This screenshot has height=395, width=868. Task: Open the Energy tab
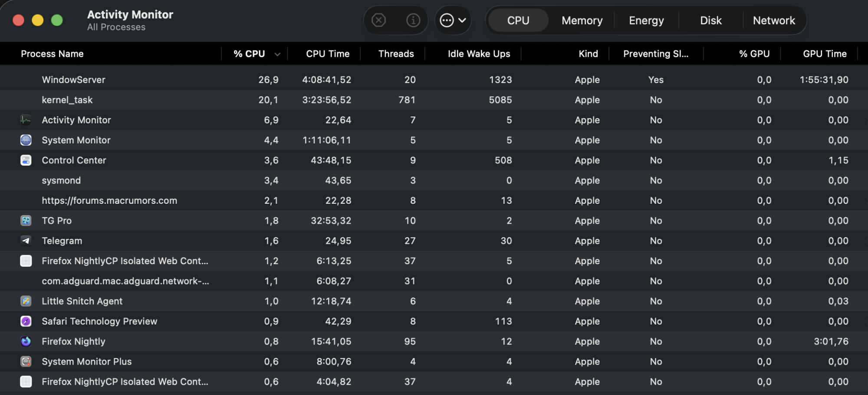point(646,20)
